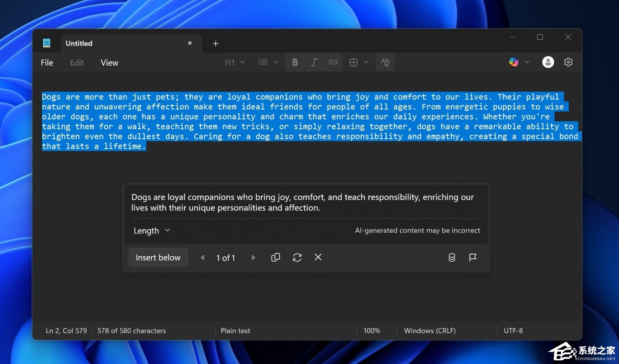The height and width of the screenshot is (364, 619).
Task: Insert a hyperlink with the link icon
Action: point(333,62)
